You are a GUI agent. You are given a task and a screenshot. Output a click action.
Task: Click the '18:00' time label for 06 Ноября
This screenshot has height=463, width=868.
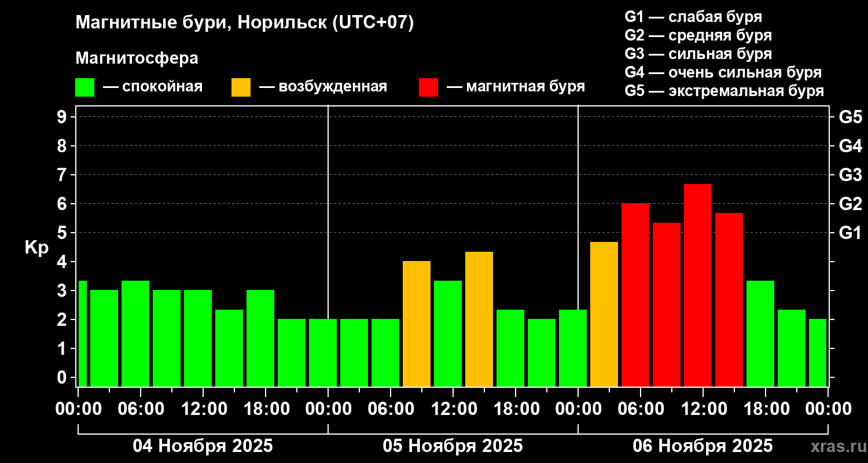(766, 409)
